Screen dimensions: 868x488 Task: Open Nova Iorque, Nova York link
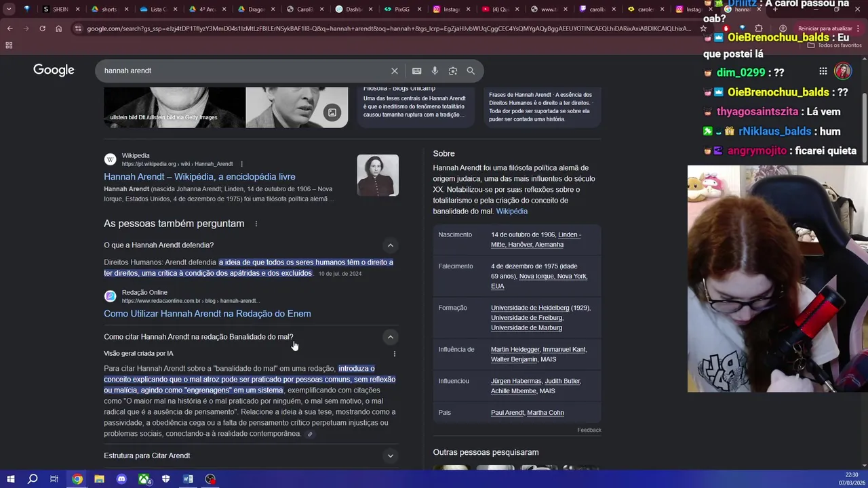coord(553,277)
